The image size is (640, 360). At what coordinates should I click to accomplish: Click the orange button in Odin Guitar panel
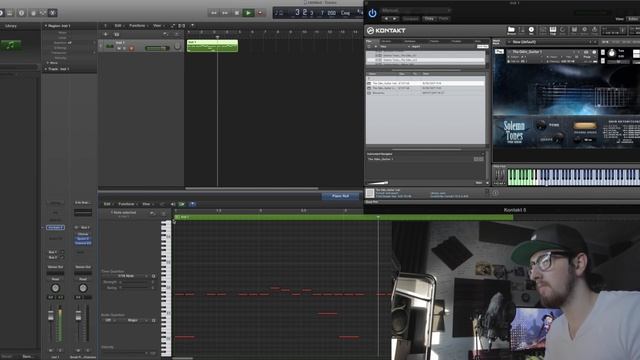[x=584, y=126]
